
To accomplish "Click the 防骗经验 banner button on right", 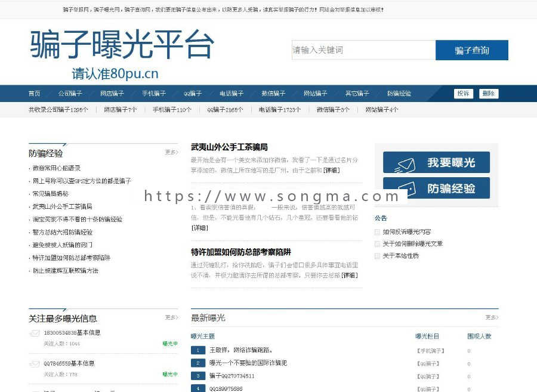I will pos(436,188).
